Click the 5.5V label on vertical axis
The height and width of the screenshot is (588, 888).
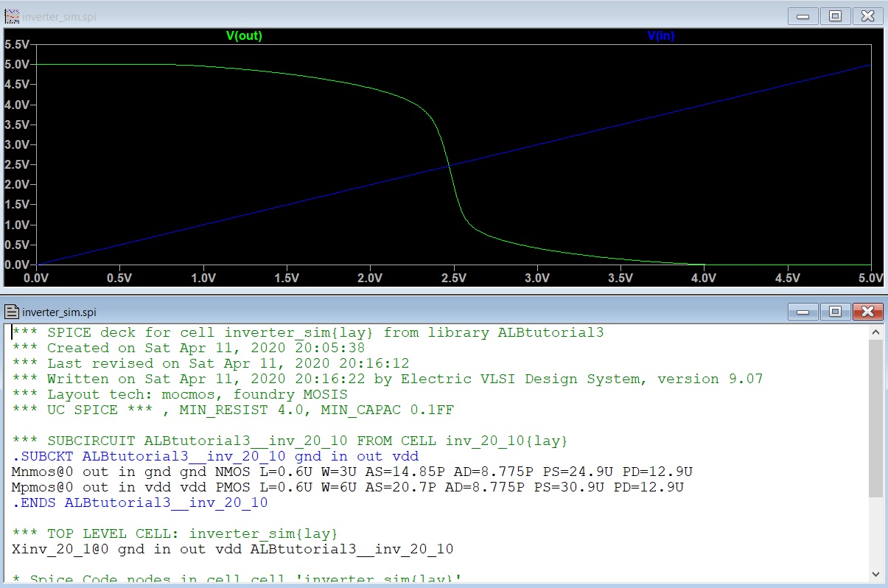click(16, 44)
